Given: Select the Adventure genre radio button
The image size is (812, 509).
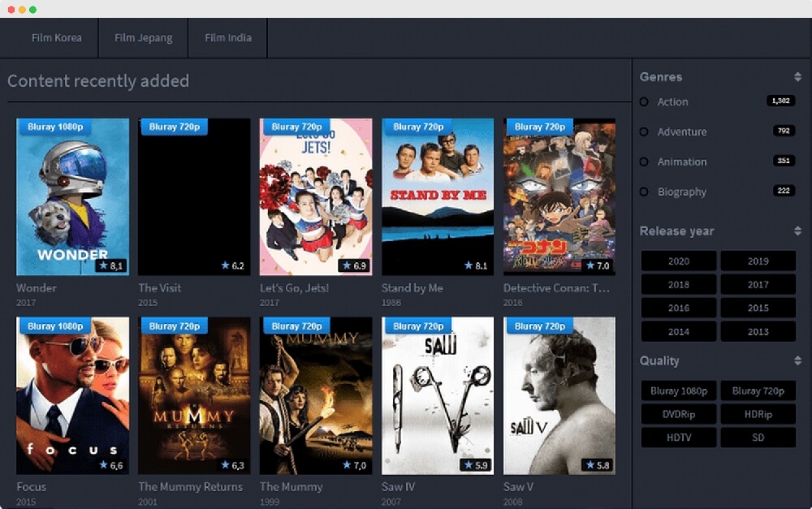Looking at the screenshot, I should click(644, 132).
